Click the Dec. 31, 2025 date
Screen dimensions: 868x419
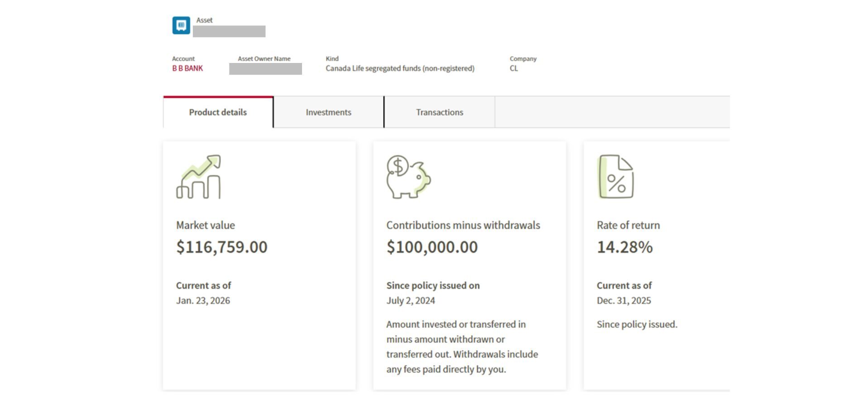pyautogui.click(x=623, y=301)
